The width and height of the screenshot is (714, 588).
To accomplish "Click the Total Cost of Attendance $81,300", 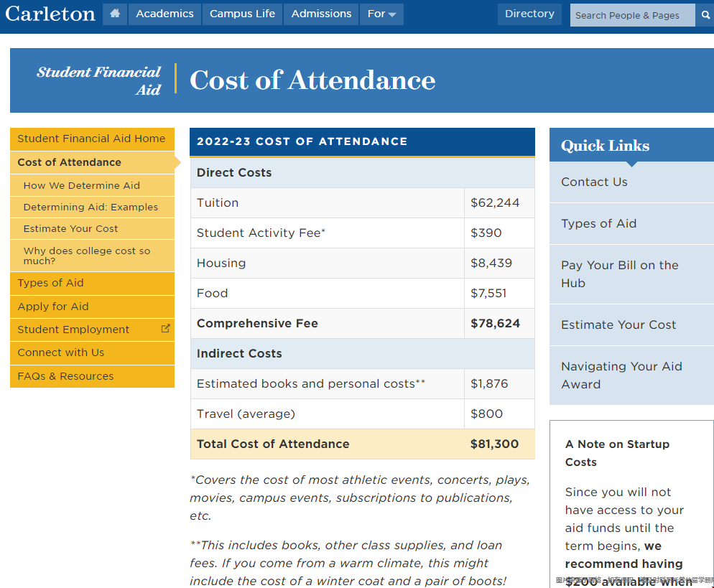I will coord(494,444).
